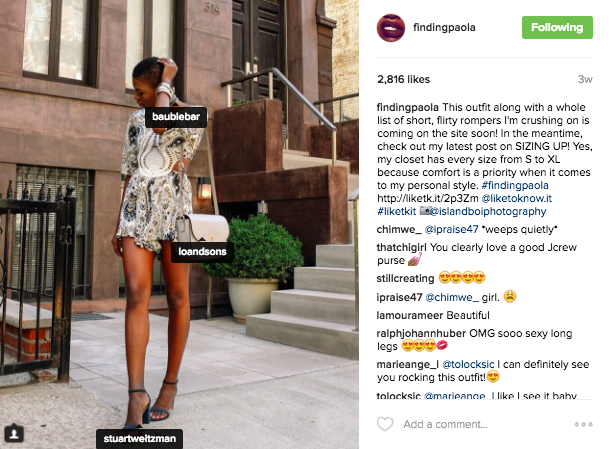Open the @ipraise47 mention
Viewport: 610px width, 449px height.
pos(451,230)
